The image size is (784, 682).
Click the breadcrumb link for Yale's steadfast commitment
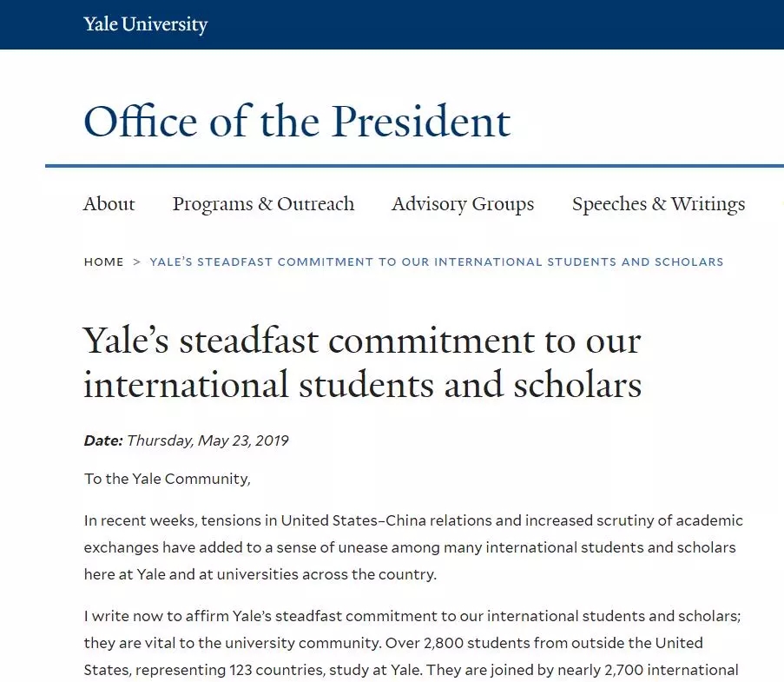(437, 262)
